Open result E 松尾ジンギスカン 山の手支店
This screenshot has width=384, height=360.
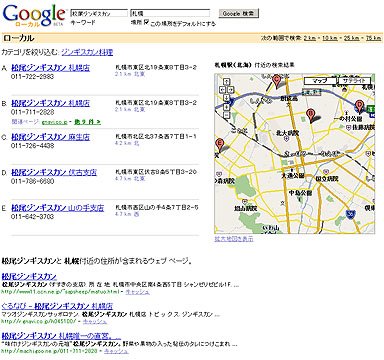click(58, 208)
